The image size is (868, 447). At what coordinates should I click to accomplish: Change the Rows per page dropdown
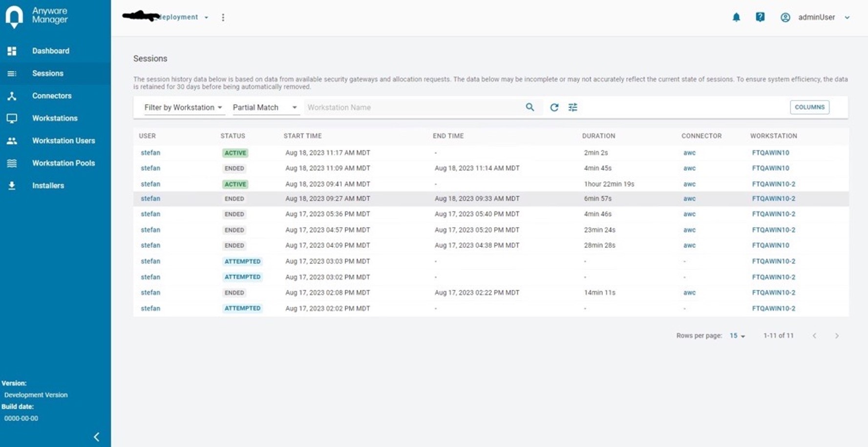click(736, 336)
